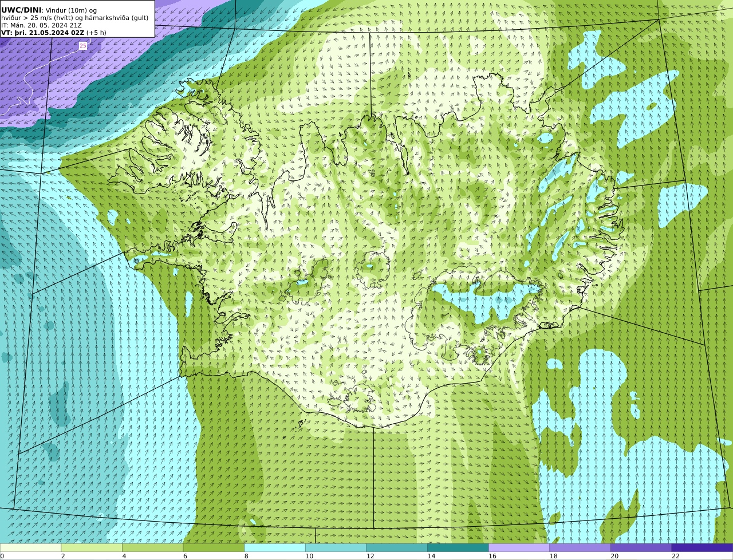Click the legend scale value 4
Image resolution: width=733 pixels, height=560 pixels.
tap(124, 556)
